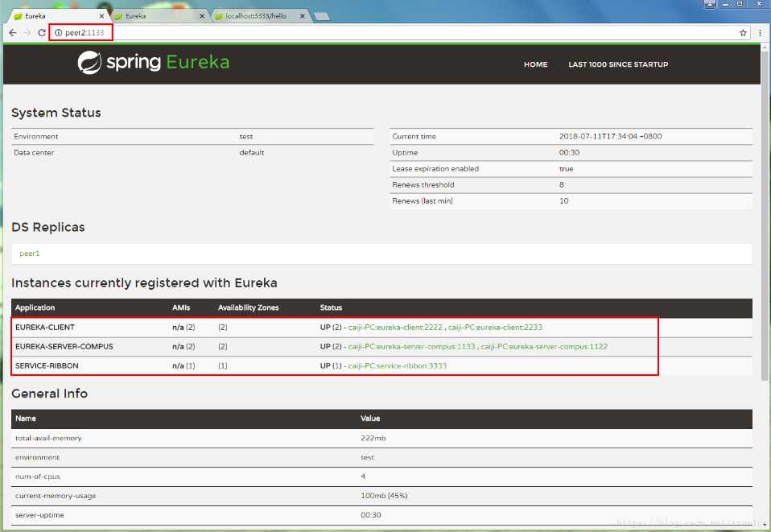Click EUREKA-CLIENT application name
Image resolution: width=771 pixels, height=532 pixels.
pos(45,328)
